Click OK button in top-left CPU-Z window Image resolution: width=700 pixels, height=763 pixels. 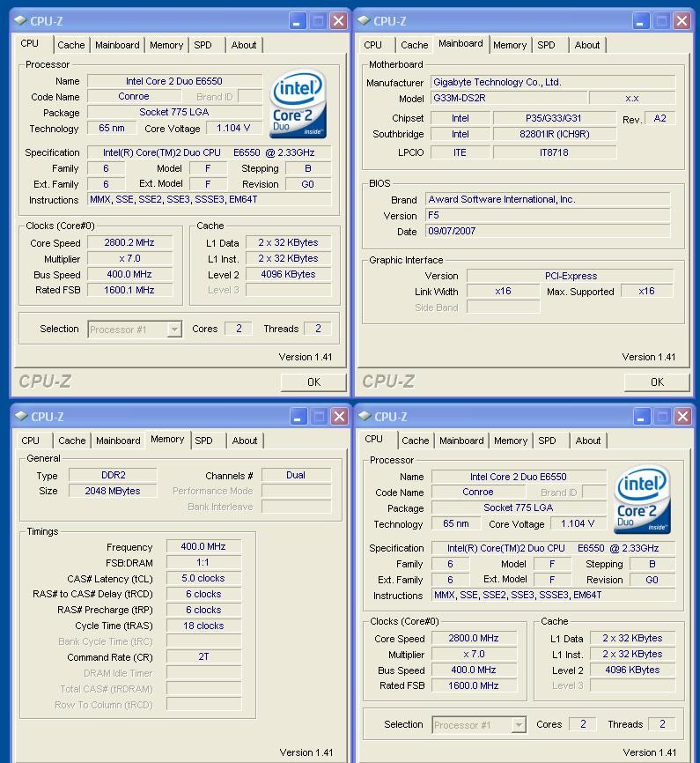tap(313, 382)
